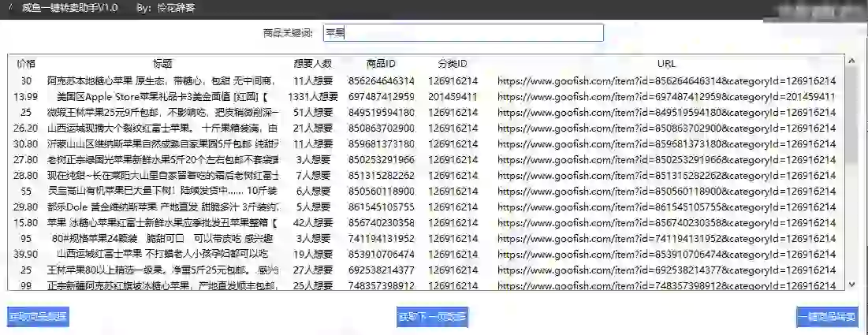The width and height of the screenshot is (868, 335).
Task: Click the scroll-down arrow of the list
Action: tap(851, 285)
